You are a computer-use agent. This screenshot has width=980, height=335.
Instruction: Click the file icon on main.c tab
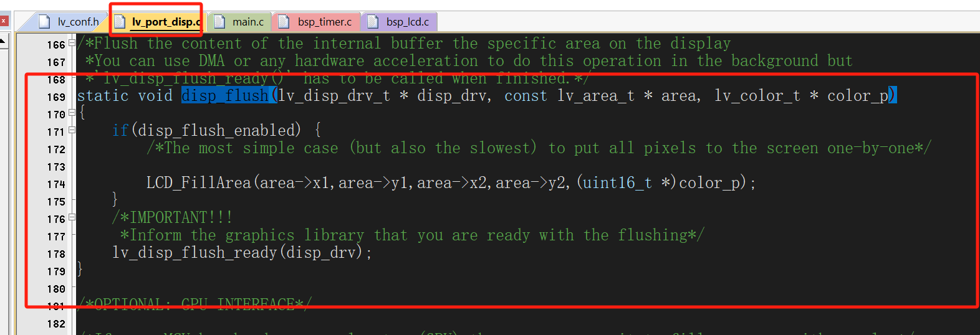point(219,22)
